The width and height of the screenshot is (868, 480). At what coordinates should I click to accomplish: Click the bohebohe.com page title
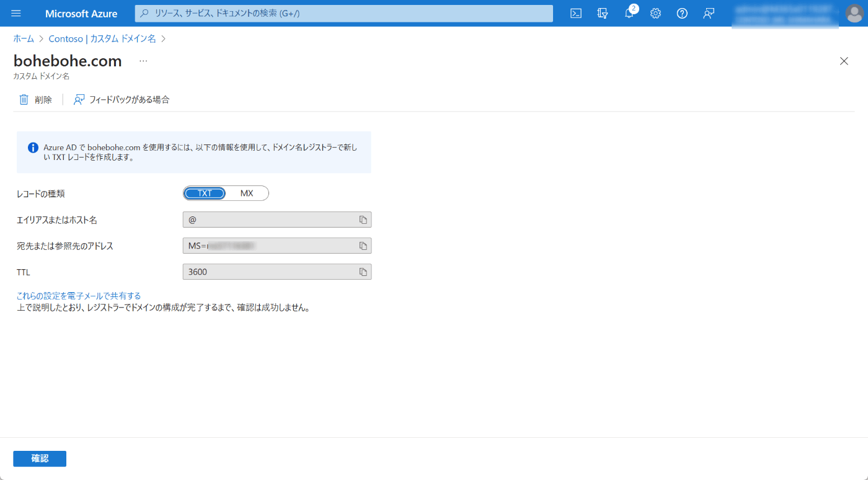click(68, 61)
